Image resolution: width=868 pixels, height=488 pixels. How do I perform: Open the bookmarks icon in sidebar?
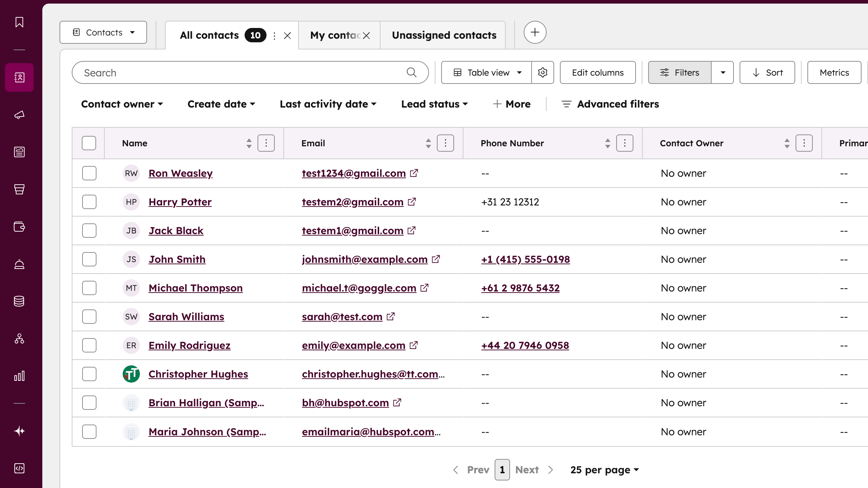19,22
